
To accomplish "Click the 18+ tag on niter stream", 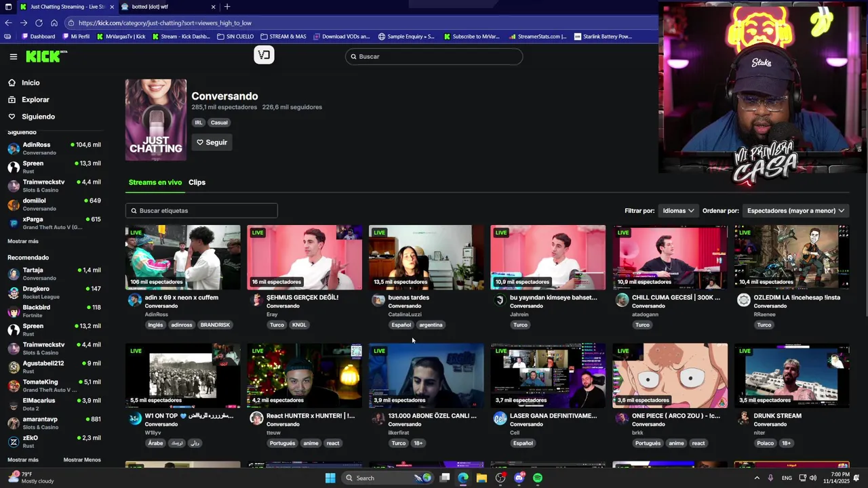I will pos(786,443).
